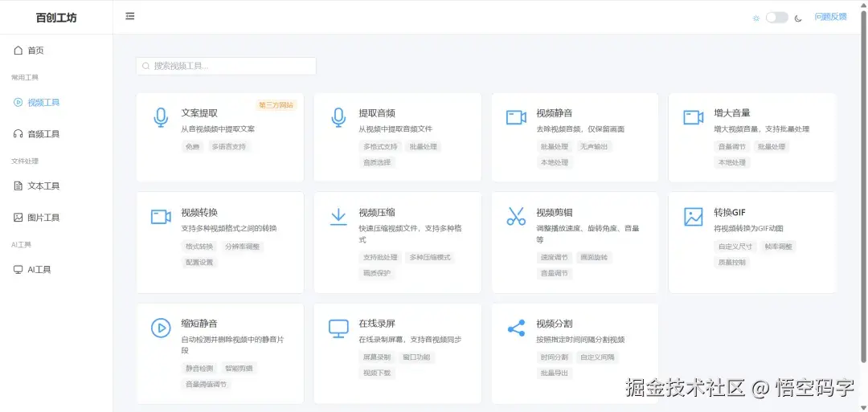Click the 自定义间隔 tag

[x=597, y=357]
